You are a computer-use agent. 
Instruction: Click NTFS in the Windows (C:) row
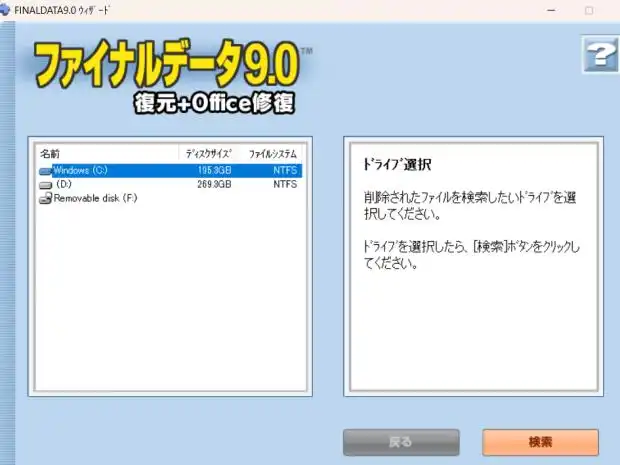[285, 170]
